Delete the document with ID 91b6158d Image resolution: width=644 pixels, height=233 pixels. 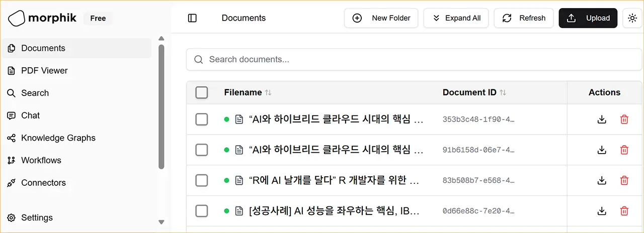click(624, 150)
